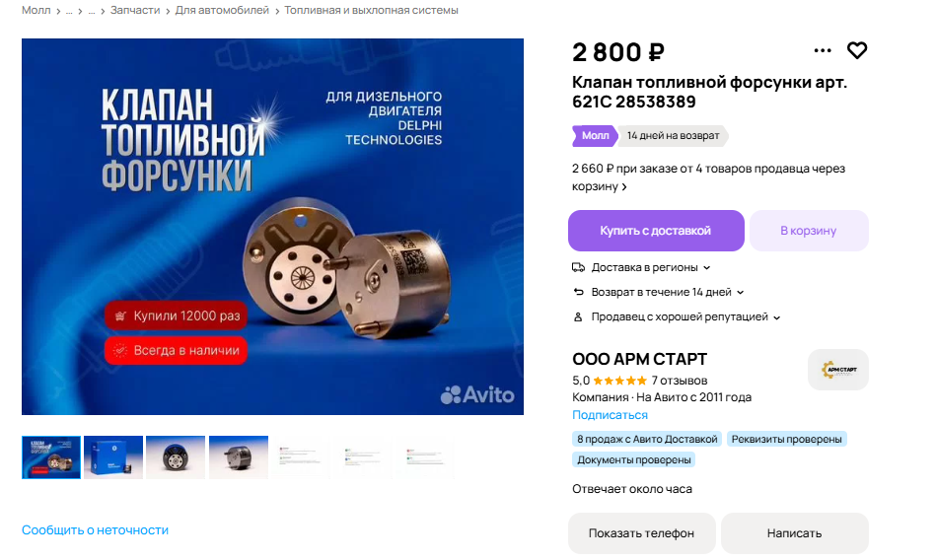Viewport: 936px width, 560px height.
Task: Expand Возврат в течение 14 дней
Action: (x=668, y=292)
